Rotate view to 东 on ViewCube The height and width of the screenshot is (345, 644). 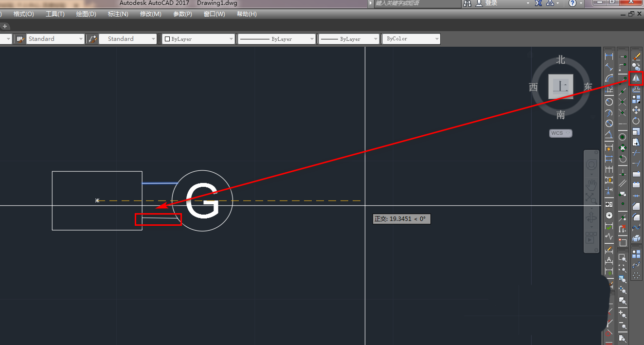coord(588,87)
